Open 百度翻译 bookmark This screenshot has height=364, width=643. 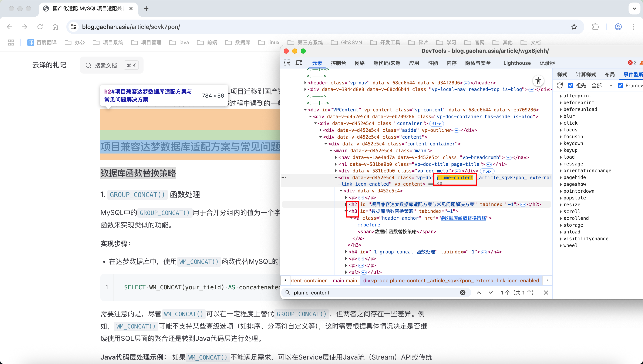point(42,43)
